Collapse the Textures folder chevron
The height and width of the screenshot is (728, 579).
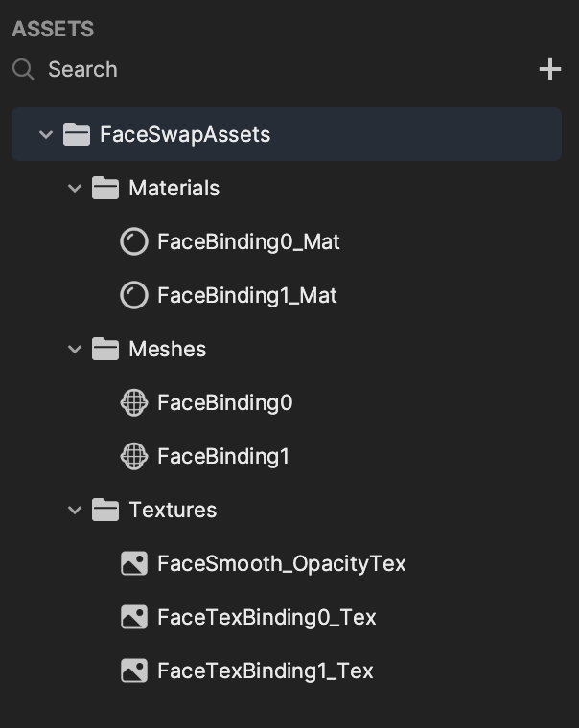pyautogui.click(x=75, y=511)
